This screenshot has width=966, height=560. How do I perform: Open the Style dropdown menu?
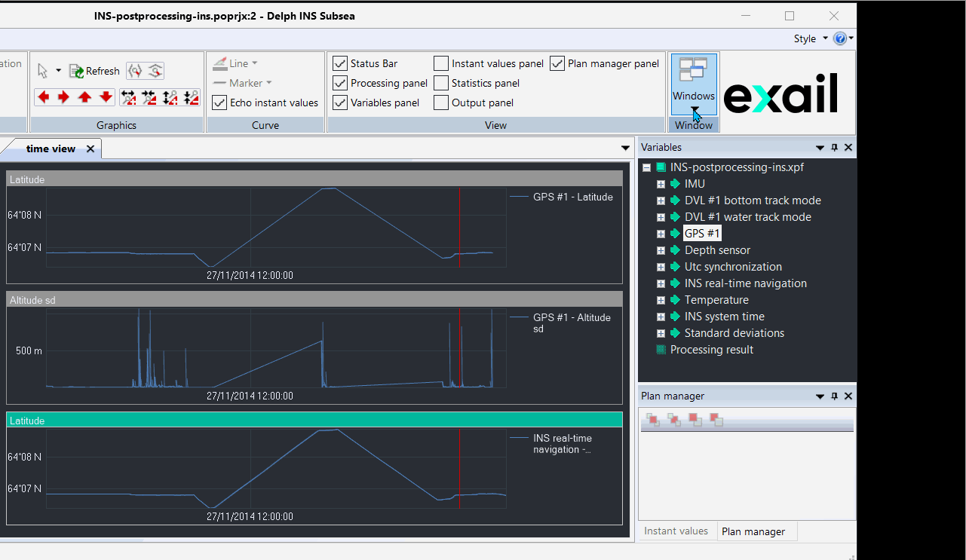[x=810, y=38]
